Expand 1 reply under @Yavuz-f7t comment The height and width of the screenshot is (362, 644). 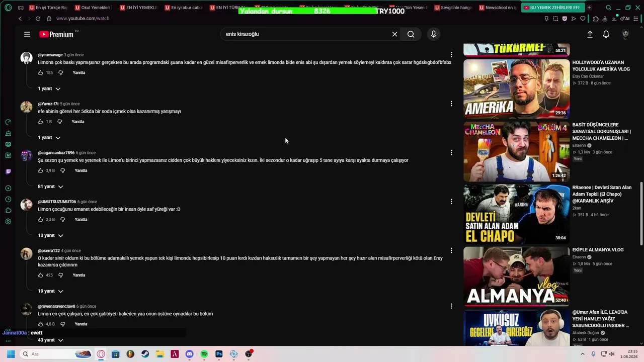click(x=49, y=137)
